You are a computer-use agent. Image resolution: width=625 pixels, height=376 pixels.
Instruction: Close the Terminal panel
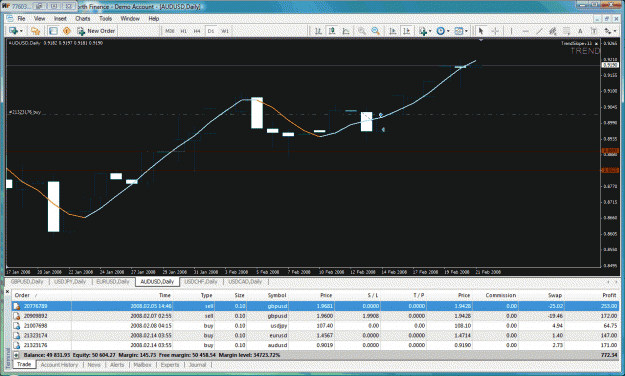7,291
